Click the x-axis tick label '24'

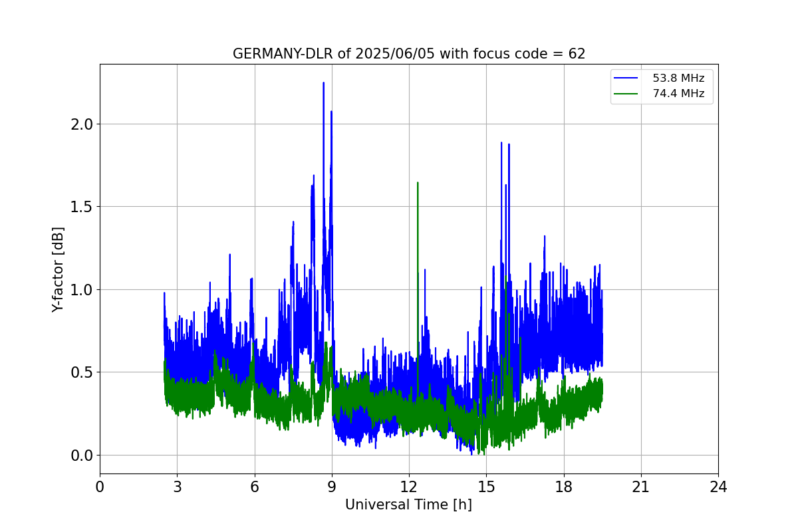[718, 487]
